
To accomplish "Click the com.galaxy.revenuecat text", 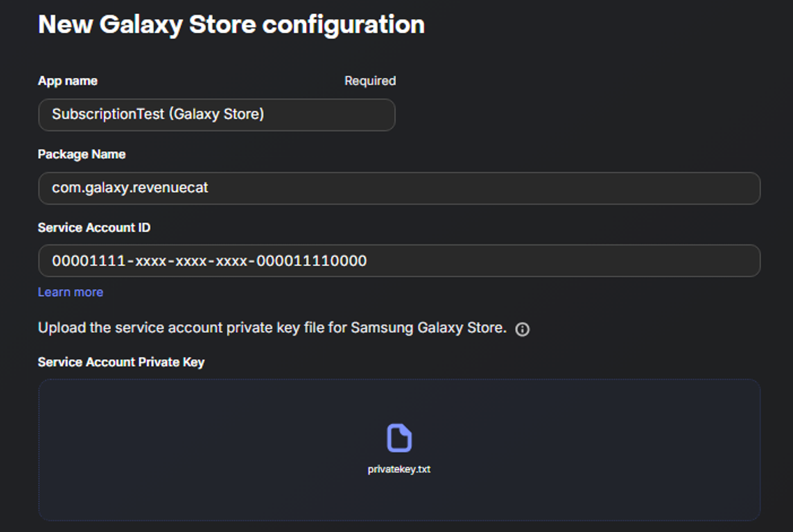I will click(130, 188).
